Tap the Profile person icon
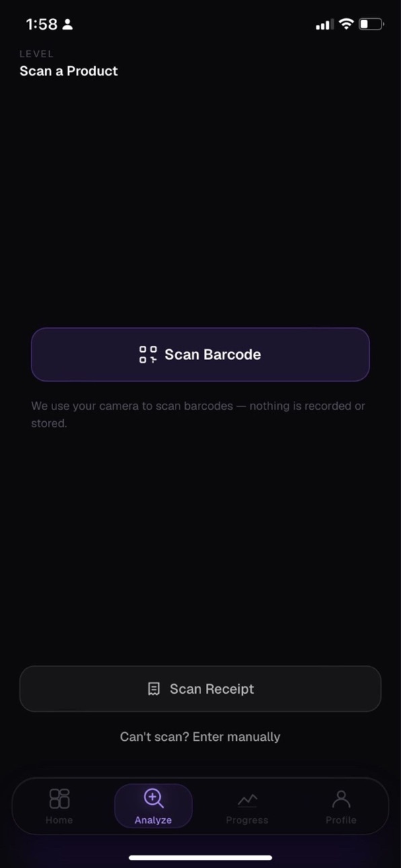Image resolution: width=401 pixels, height=868 pixels. (341, 799)
